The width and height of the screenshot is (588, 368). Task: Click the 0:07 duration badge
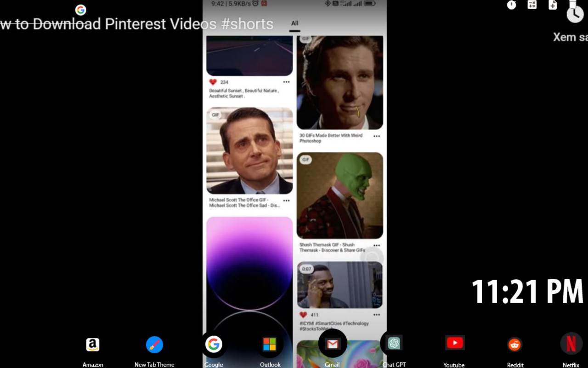307,269
